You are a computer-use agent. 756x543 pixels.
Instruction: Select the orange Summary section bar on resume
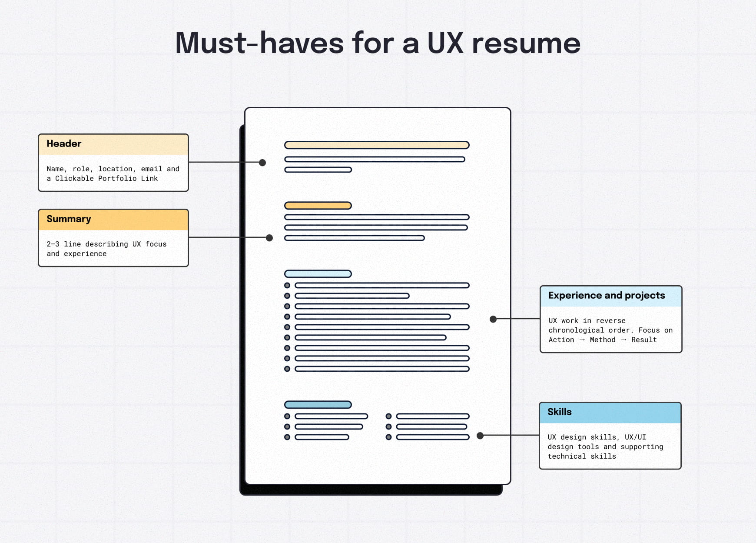(x=317, y=205)
